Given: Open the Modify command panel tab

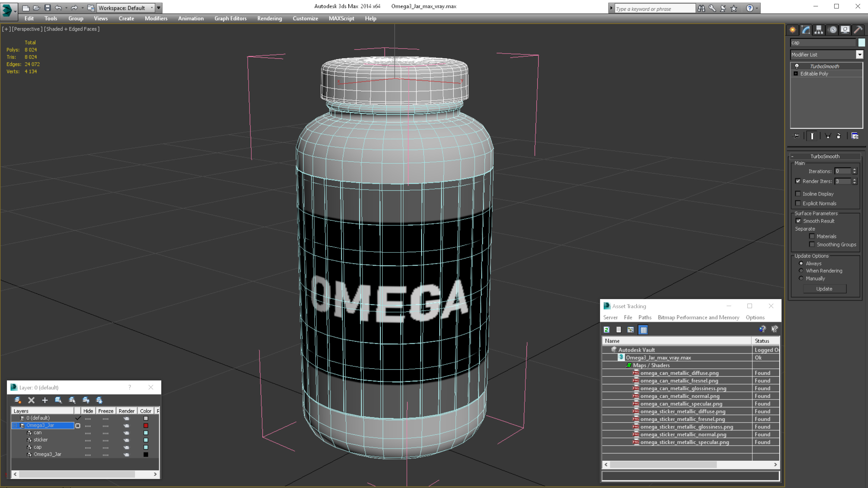Looking at the screenshot, I should click(806, 30).
